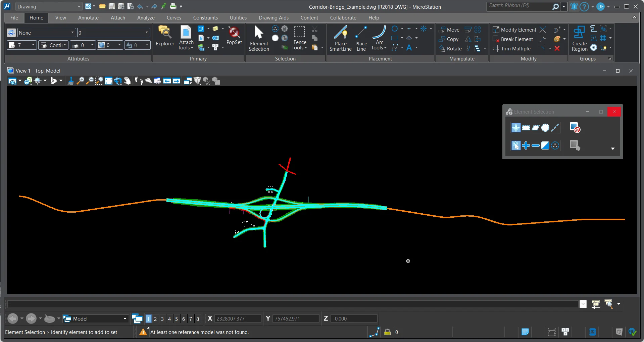Open the key-in history dropdown arrow
Viewport: 644px width, 342px height.
(x=583, y=304)
